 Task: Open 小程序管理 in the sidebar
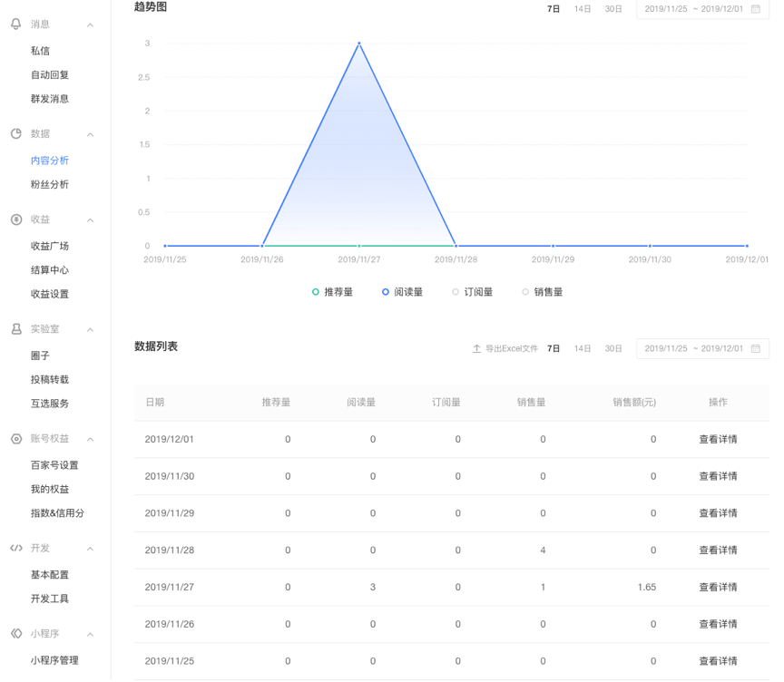[x=54, y=660]
